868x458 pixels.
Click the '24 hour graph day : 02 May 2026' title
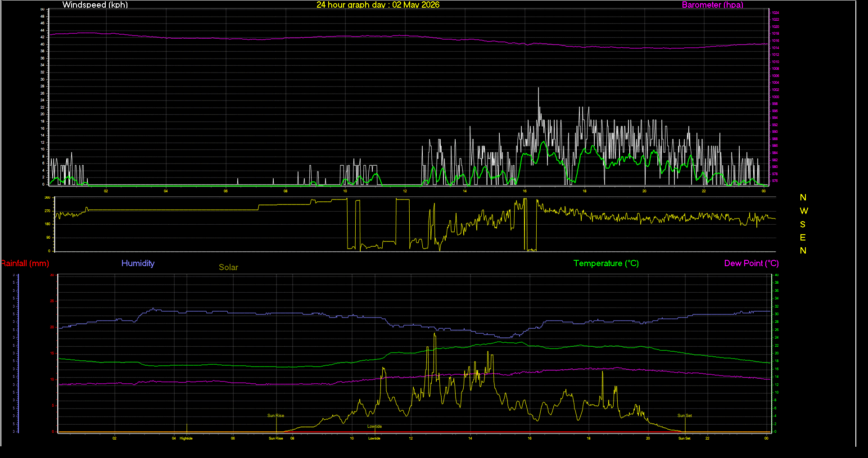point(378,5)
